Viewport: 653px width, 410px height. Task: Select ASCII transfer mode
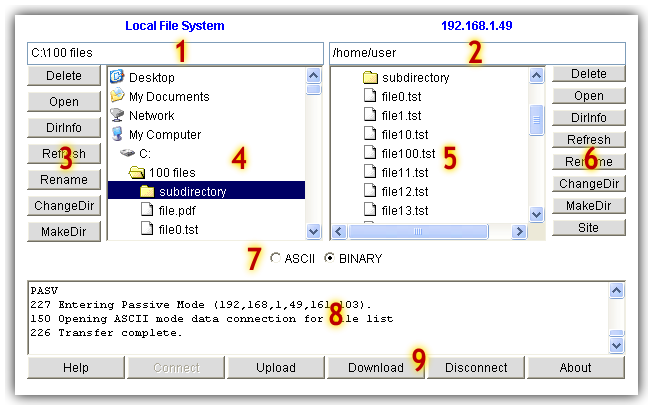pyautogui.click(x=275, y=258)
